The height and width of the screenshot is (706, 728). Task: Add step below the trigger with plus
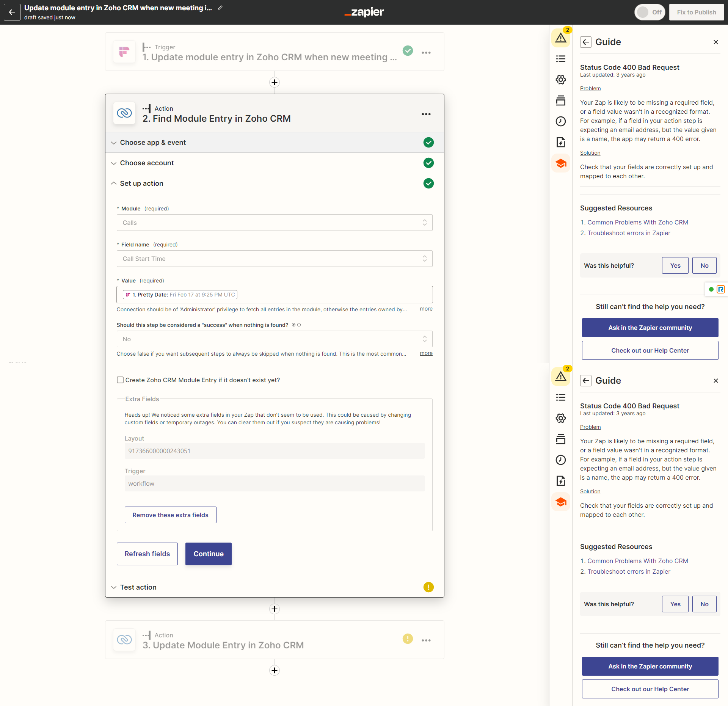275,82
